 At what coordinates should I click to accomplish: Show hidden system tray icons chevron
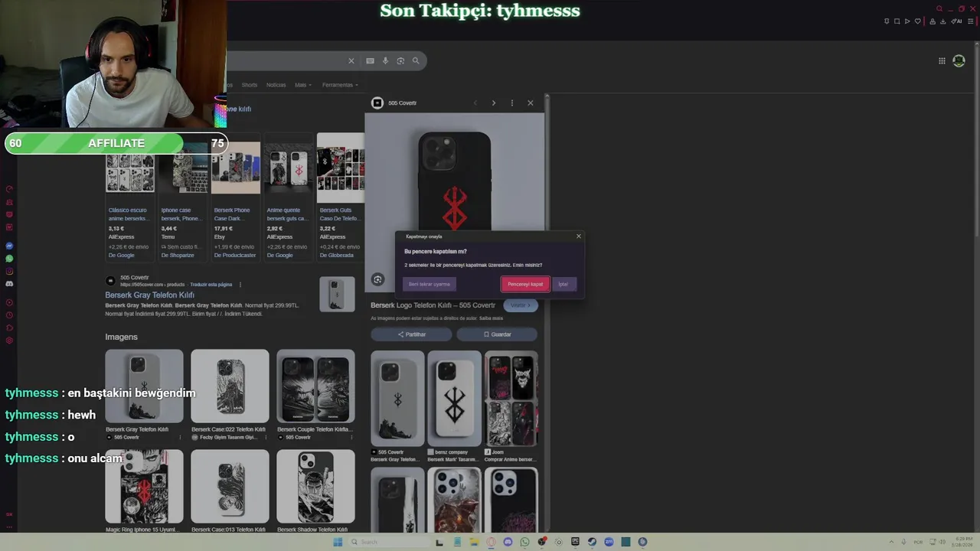pos(890,542)
